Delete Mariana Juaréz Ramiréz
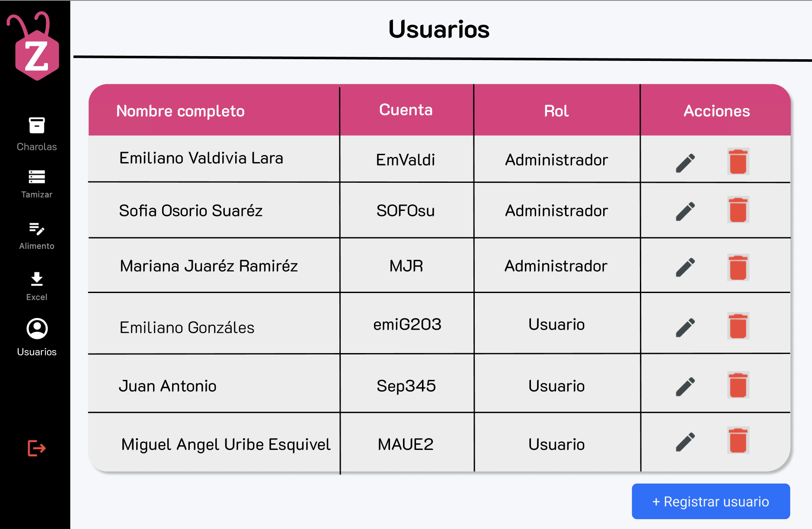The width and height of the screenshot is (812, 529). pyautogui.click(x=738, y=267)
